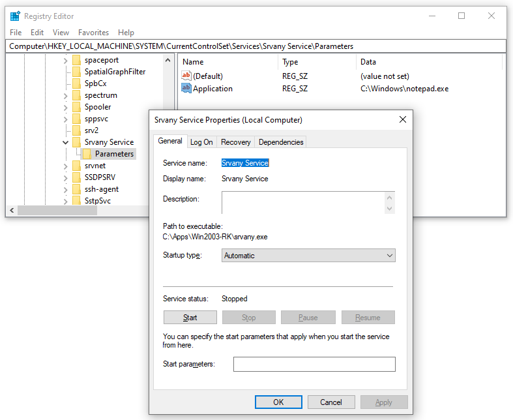Click the Start service button

click(190, 317)
